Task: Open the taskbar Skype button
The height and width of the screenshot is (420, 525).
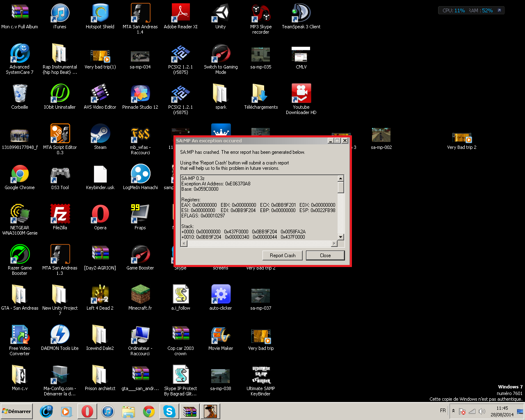Action: click(169, 411)
